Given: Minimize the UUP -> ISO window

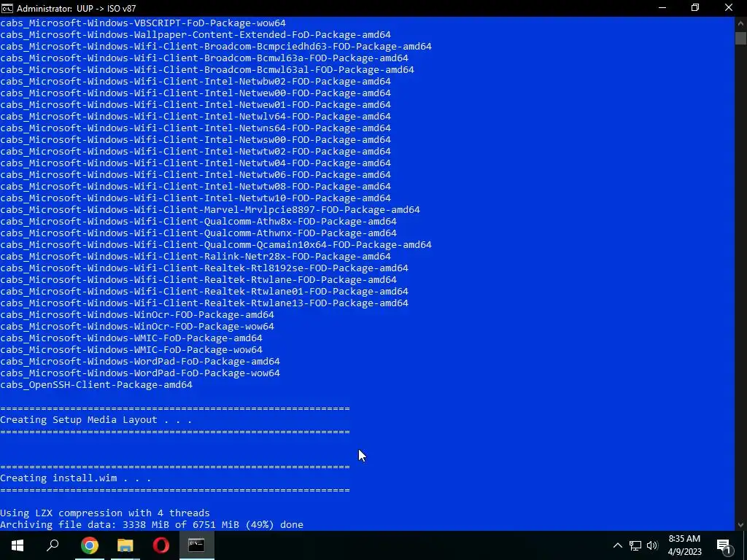Looking at the screenshot, I should (x=662, y=8).
